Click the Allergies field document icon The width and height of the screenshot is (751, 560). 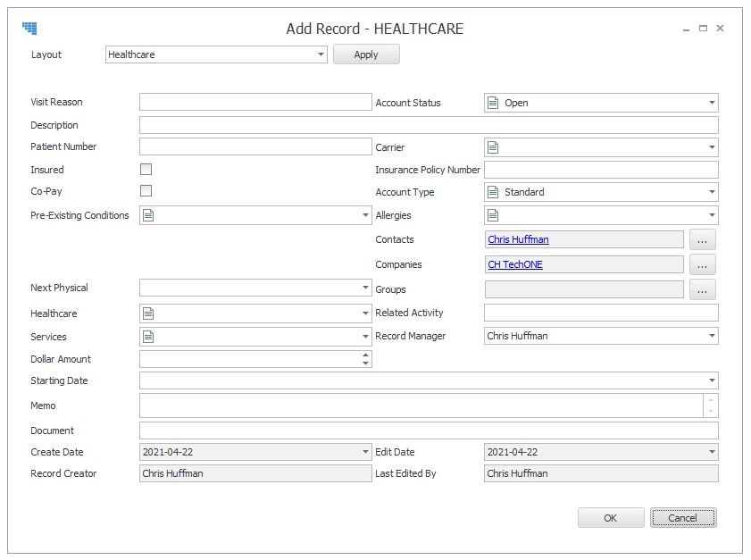pyautogui.click(x=493, y=215)
